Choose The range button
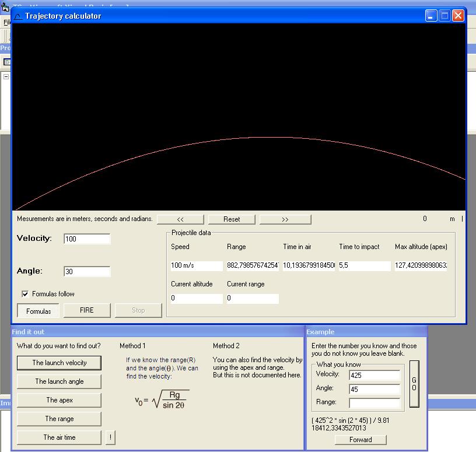 click(59, 419)
